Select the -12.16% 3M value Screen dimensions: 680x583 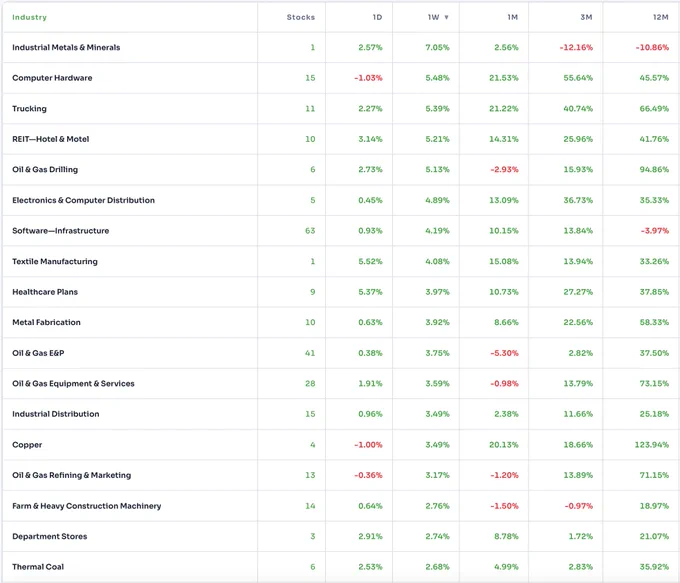click(576, 47)
